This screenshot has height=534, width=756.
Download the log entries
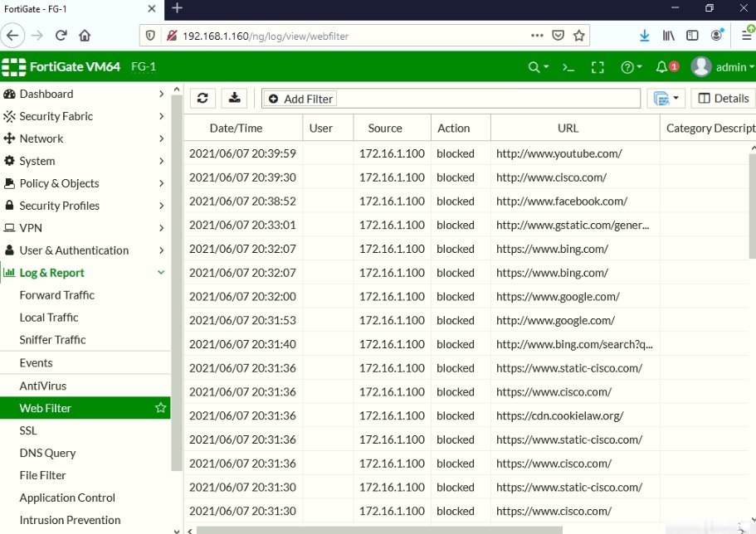tap(235, 98)
